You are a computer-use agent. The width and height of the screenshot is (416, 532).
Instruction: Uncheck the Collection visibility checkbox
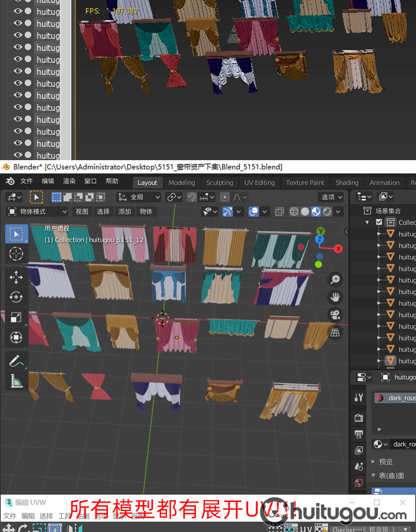point(379,222)
